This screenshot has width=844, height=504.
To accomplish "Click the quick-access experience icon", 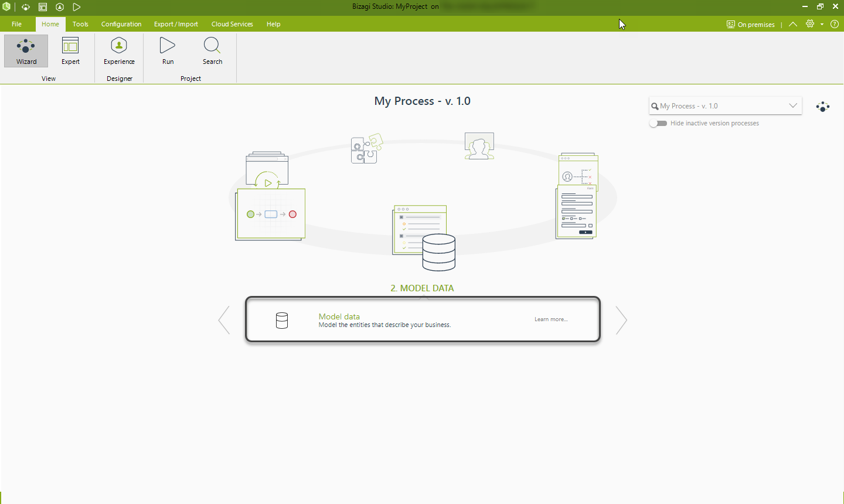I will [x=60, y=7].
